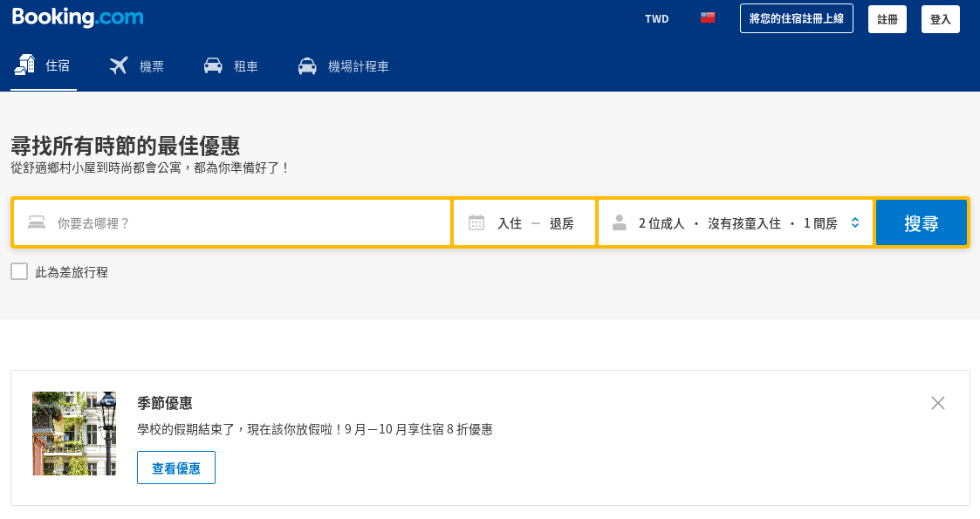Screen dimensions: 980x519
Task: Dismiss the 季節優惠 promo banner
Action: 938,403
